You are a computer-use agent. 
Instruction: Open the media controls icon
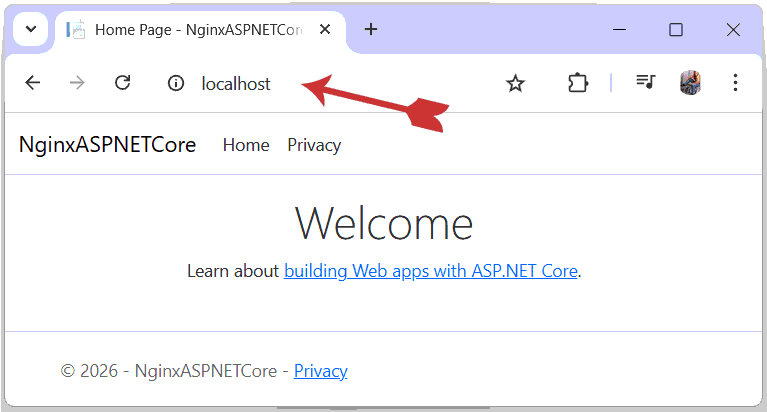pyautogui.click(x=646, y=82)
